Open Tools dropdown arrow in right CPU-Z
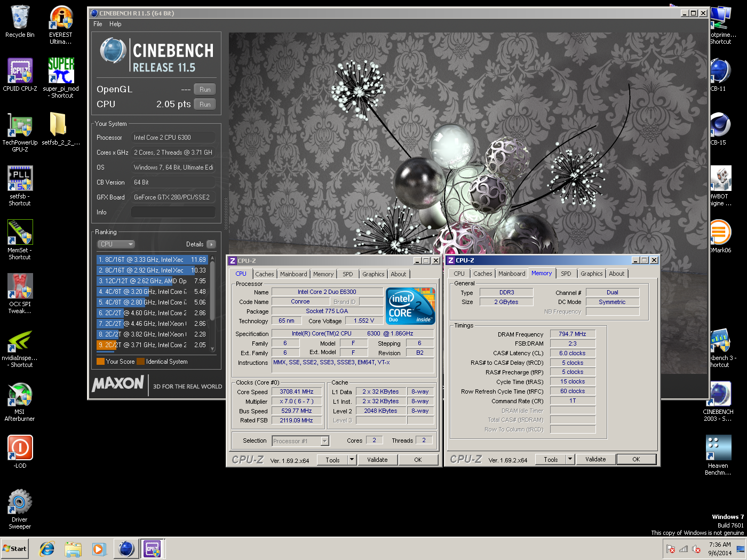 click(570, 459)
